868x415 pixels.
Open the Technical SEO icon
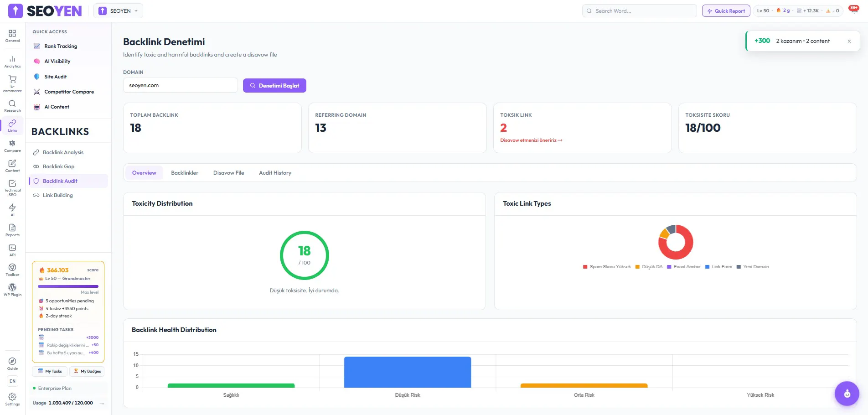(x=12, y=188)
